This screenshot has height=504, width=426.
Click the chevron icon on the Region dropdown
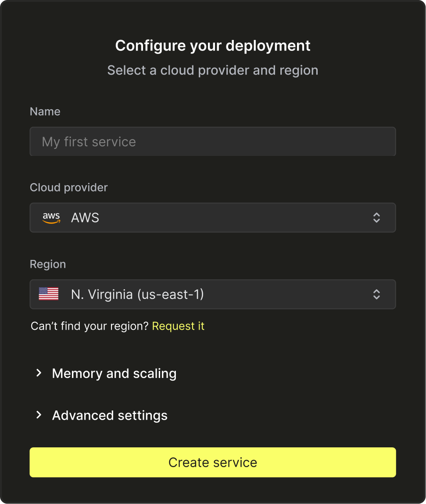[x=376, y=294]
